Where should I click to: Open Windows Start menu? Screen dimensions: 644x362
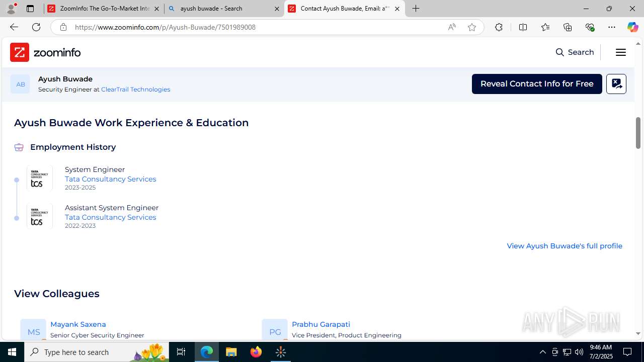(12, 352)
